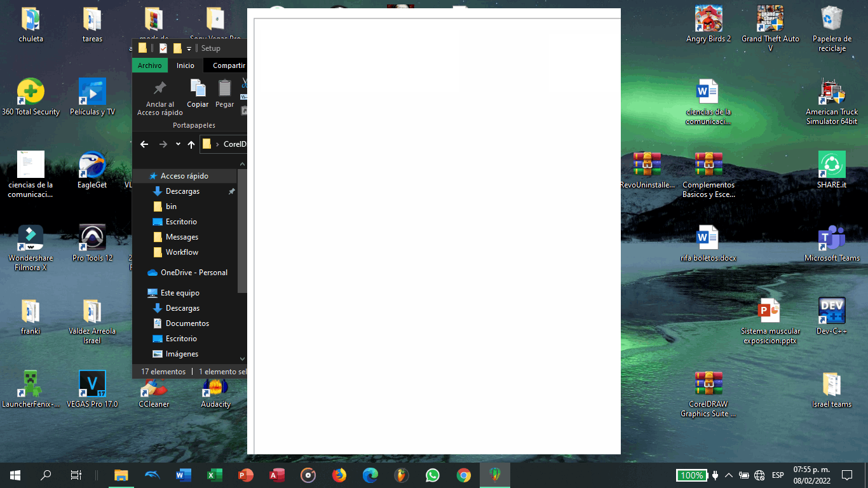Launch Microsoft Teams from desktop
The height and width of the screenshot is (488, 868).
point(832,243)
